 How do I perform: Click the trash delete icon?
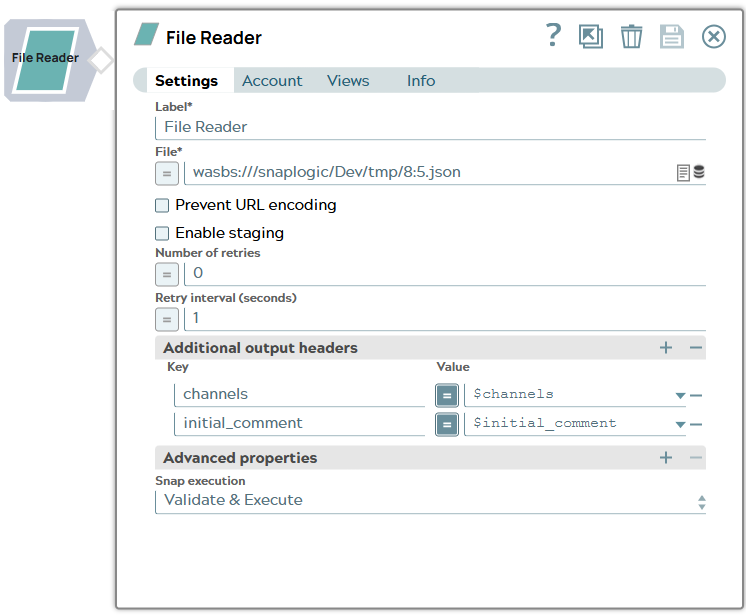[631, 37]
